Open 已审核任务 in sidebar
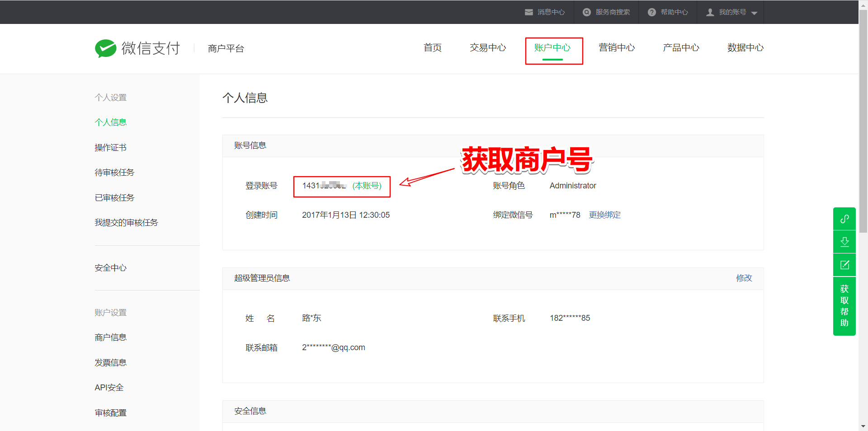 [x=114, y=198]
